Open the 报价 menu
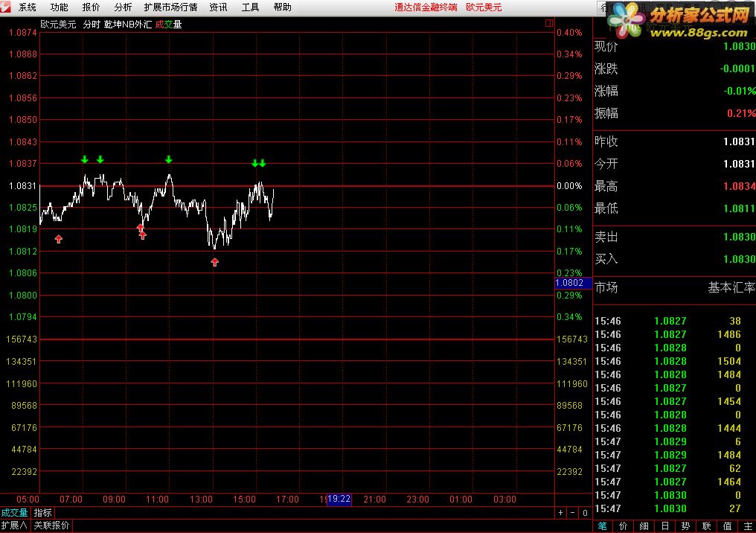 pos(91,7)
